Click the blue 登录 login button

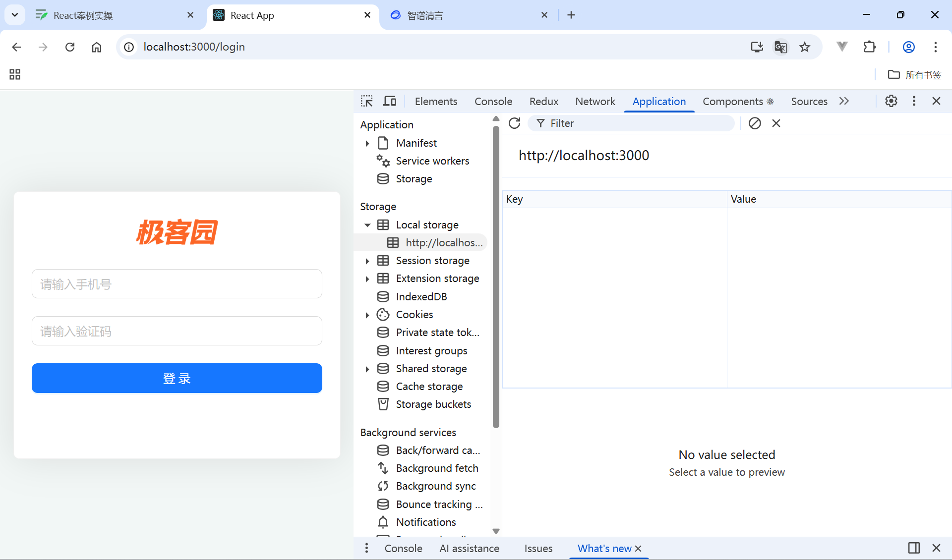coord(177,378)
